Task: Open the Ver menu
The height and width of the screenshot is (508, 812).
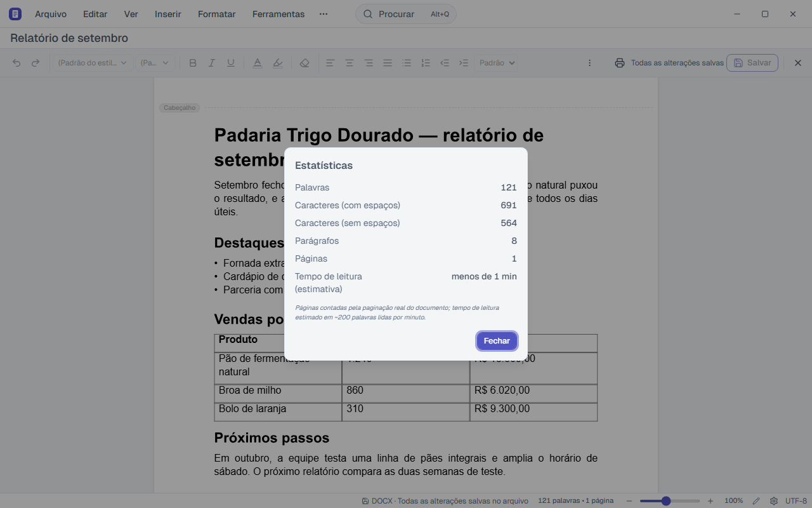Action: [131, 14]
